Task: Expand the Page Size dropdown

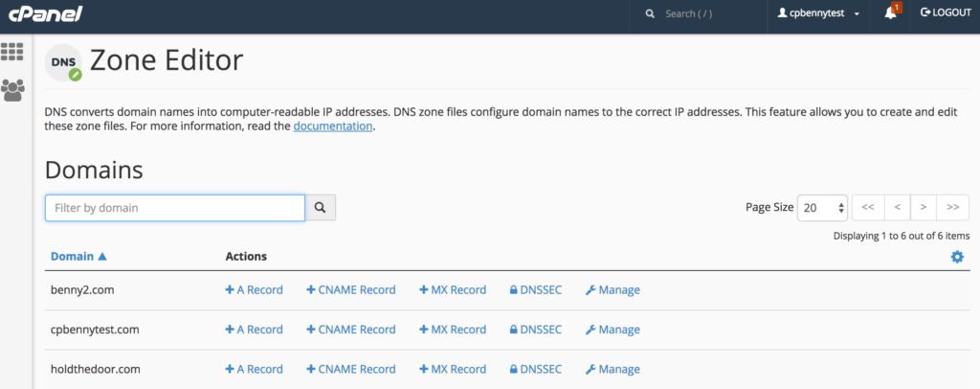Action: pos(822,207)
